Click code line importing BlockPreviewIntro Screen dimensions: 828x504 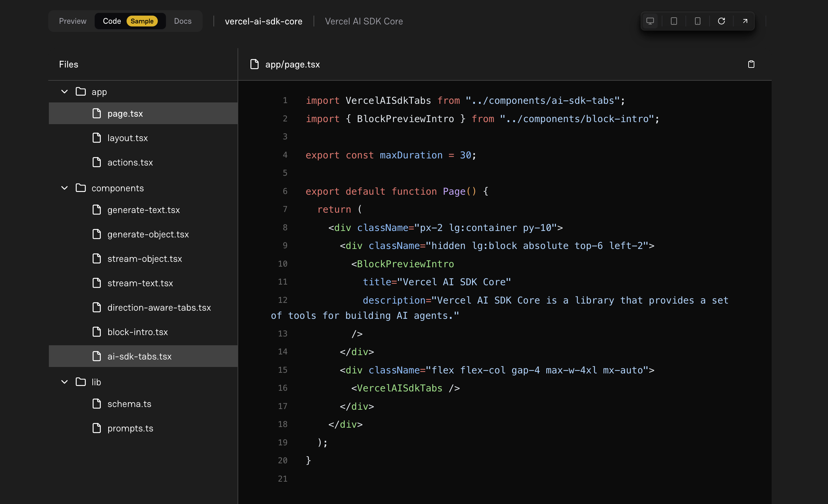pos(483,119)
